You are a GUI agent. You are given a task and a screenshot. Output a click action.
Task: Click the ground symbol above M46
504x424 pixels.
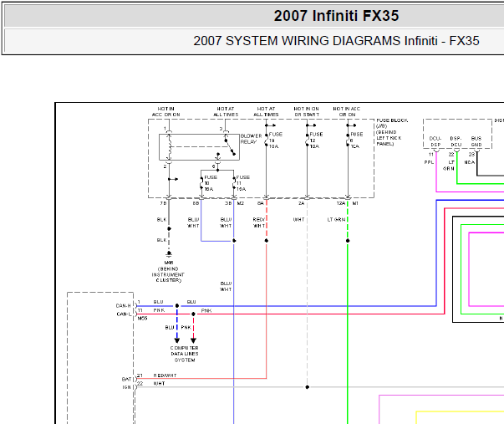[x=169, y=254]
